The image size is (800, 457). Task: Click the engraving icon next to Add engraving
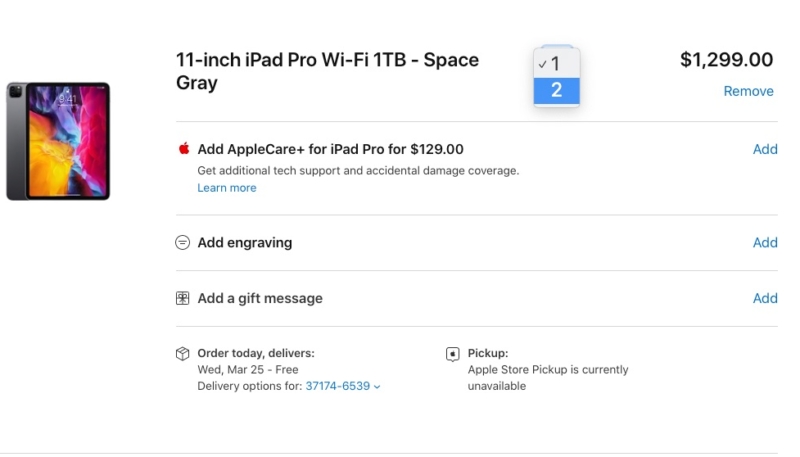coord(183,242)
